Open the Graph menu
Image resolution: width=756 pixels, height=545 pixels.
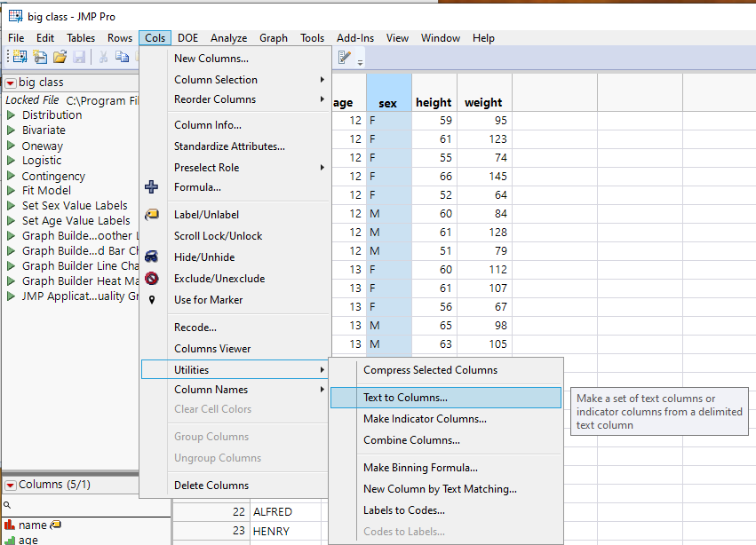pyautogui.click(x=274, y=38)
